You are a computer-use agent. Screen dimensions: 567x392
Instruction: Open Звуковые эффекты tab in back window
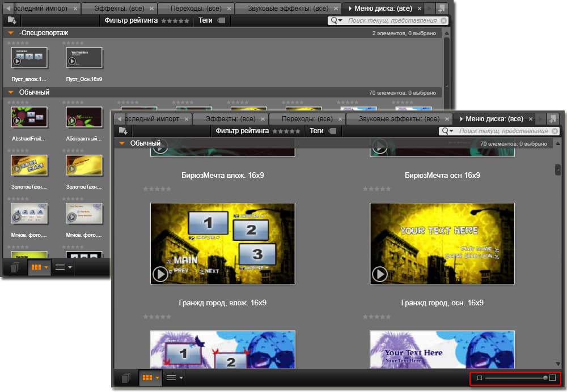288,8
